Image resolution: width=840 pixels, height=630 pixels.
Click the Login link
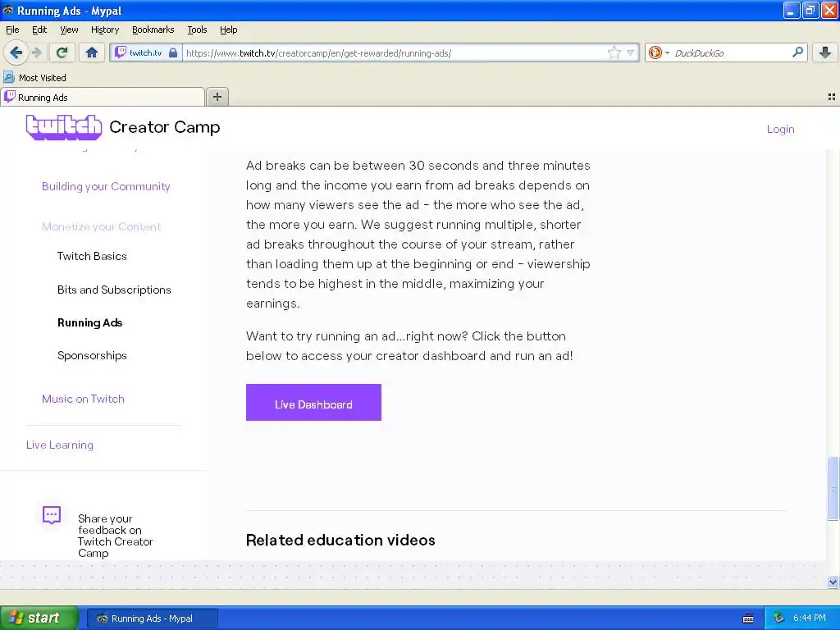pyautogui.click(x=780, y=129)
